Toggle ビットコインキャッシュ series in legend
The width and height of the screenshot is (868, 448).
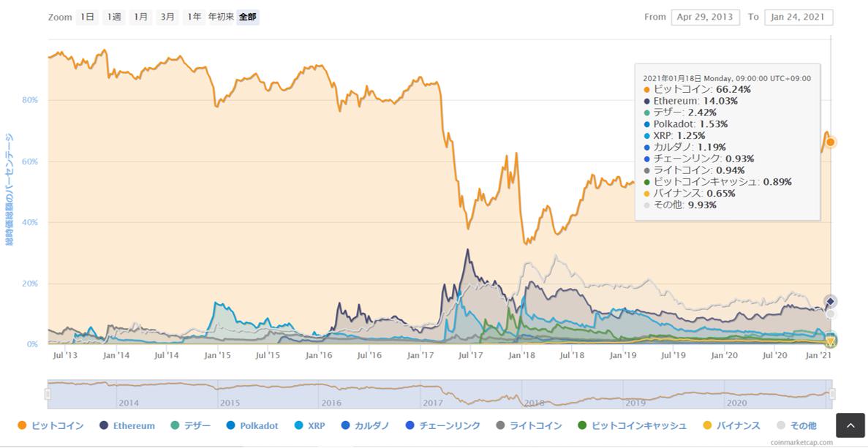[633, 425]
